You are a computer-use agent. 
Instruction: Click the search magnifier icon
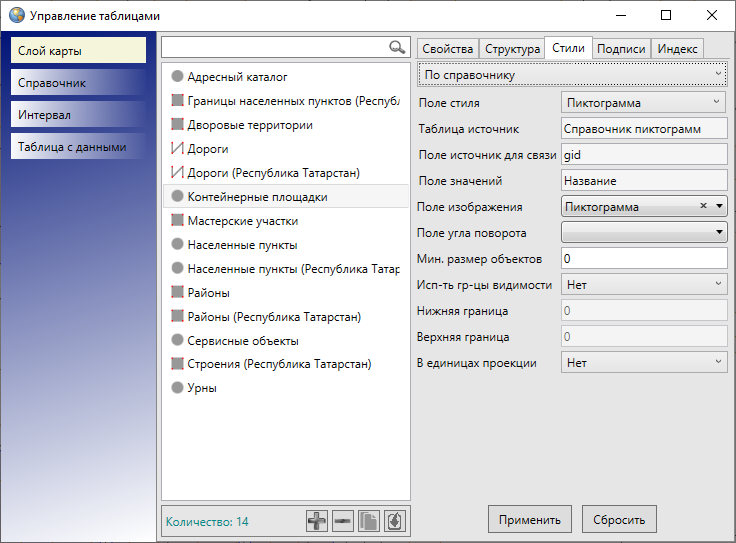click(x=397, y=47)
